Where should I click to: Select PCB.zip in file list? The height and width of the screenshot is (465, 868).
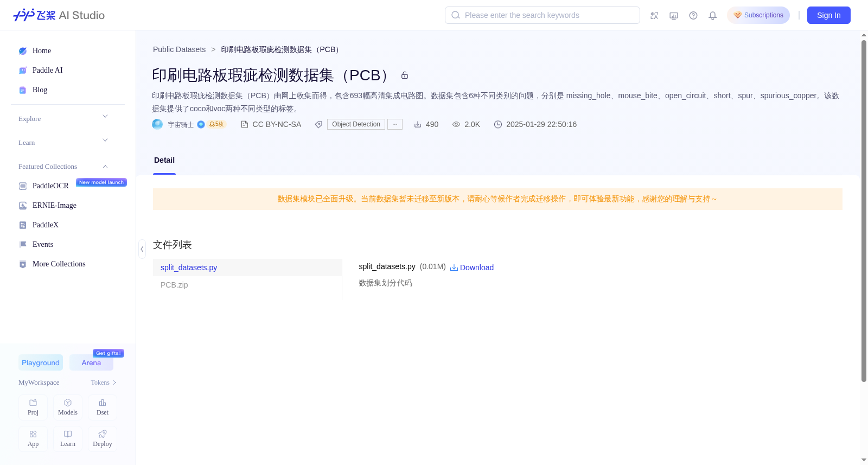point(247,285)
